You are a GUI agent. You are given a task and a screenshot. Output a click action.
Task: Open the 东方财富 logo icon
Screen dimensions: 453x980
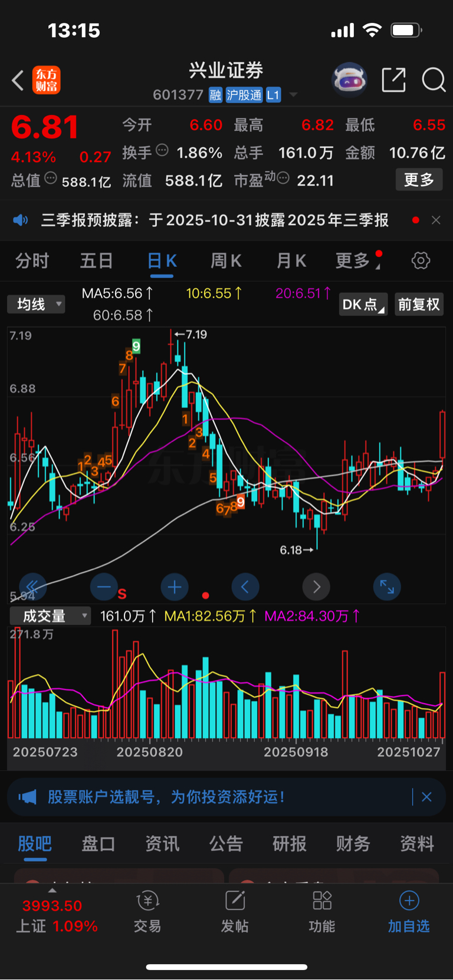(47, 80)
